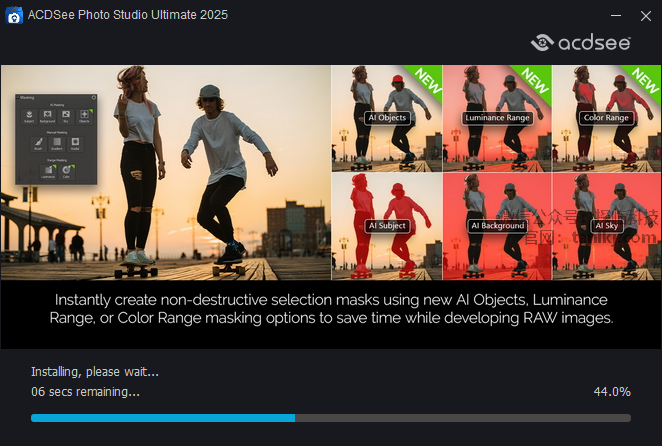The height and width of the screenshot is (446, 662).
Task: Select the Brush manual masking tool
Action: point(39,144)
